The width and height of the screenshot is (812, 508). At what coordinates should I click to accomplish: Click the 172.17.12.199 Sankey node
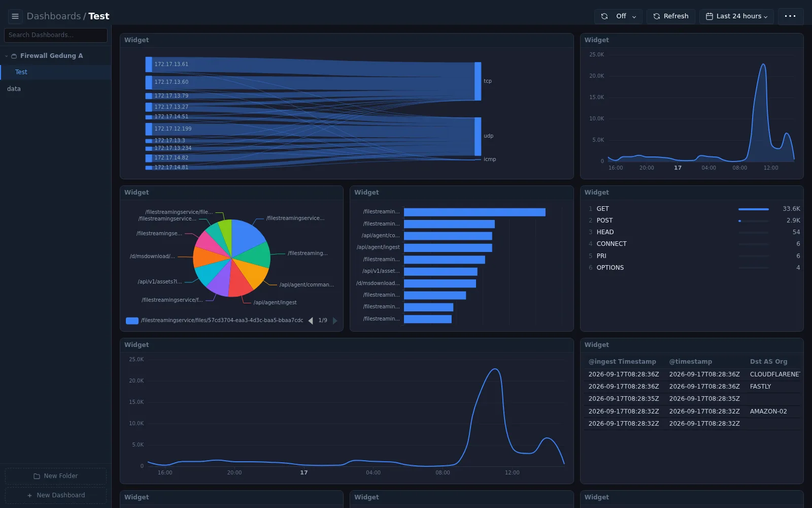pos(149,129)
